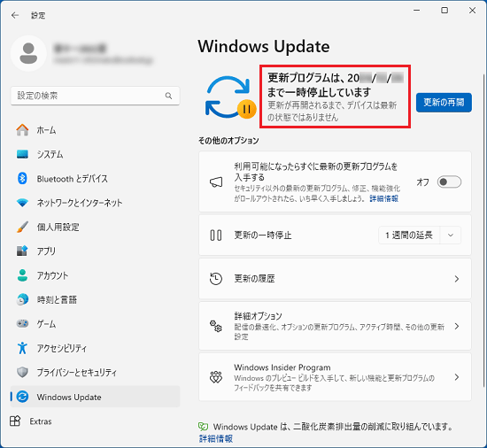This screenshot has width=487, height=448.
Task: Click the network Wi-Fi icon
Action: (22, 203)
